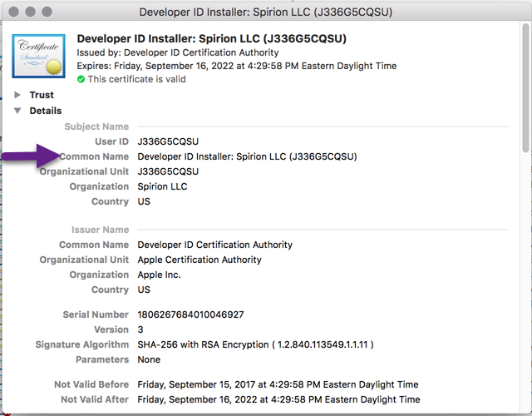Select the subject Common Name value
Screen dimensions: 532x416
247,156
